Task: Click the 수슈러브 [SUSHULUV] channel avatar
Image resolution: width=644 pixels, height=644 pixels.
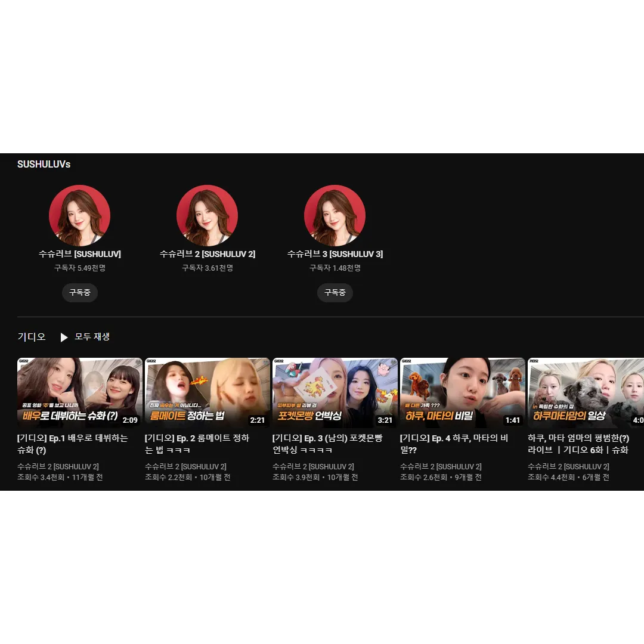Action: click(79, 215)
